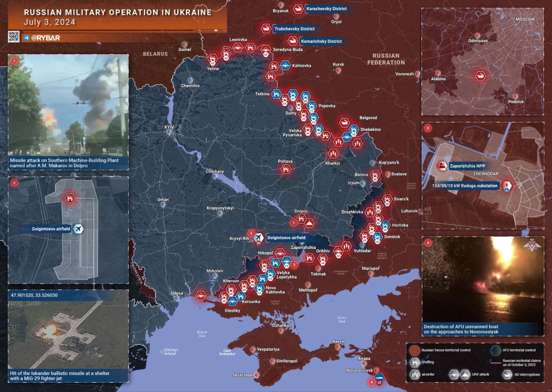Click the Trubchevsky District label

click(295, 29)
